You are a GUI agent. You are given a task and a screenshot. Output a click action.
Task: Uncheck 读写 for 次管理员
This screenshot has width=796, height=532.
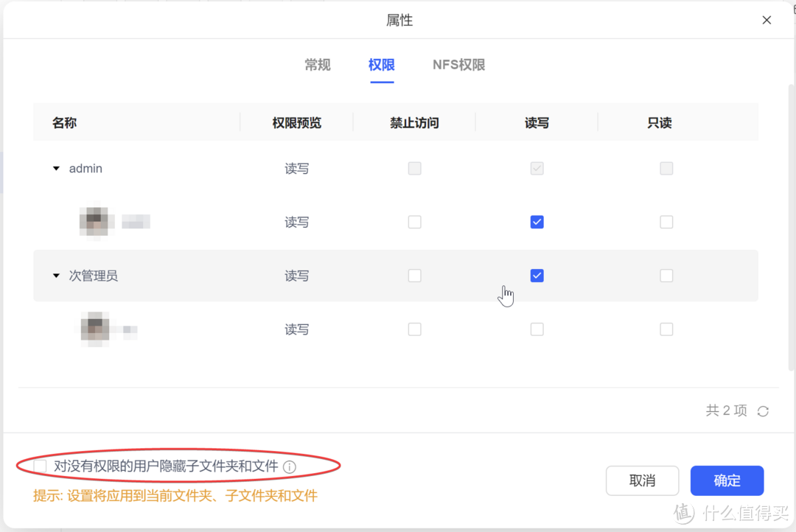tap(537, 276)
